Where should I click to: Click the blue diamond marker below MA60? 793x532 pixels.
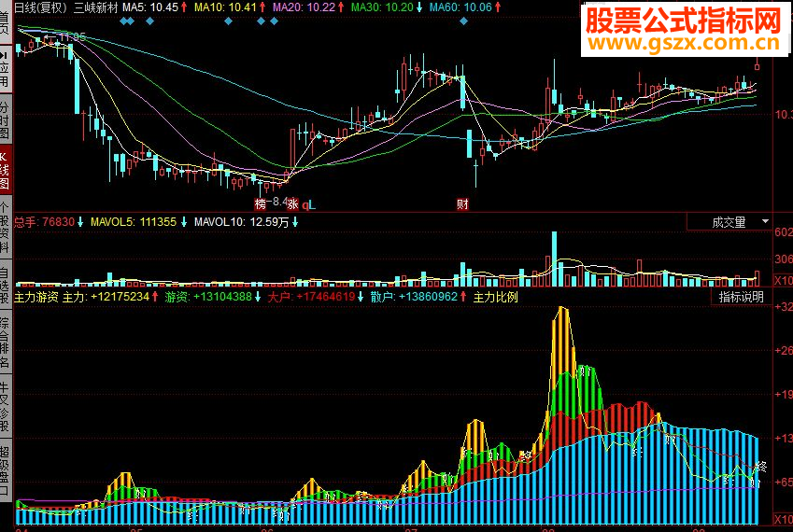[x=464, y=21]
